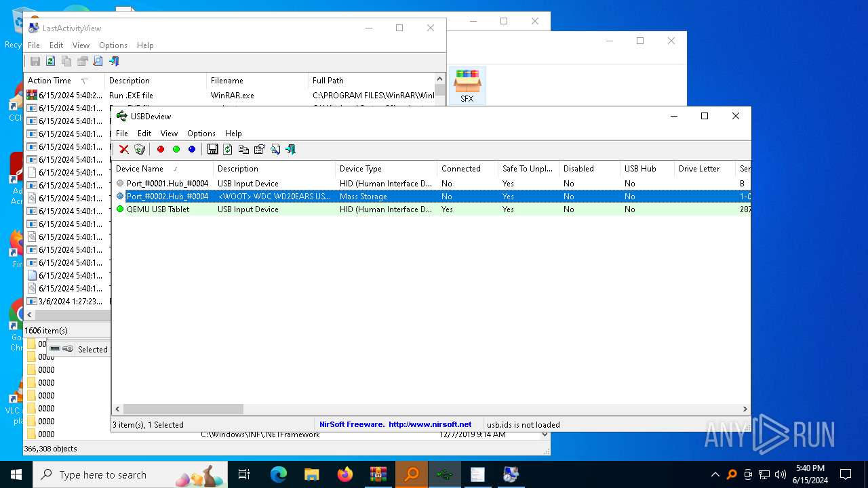Viewport: 868px width, 488px height.
Task: Sort by Connected column header
Action: (468, 169)
